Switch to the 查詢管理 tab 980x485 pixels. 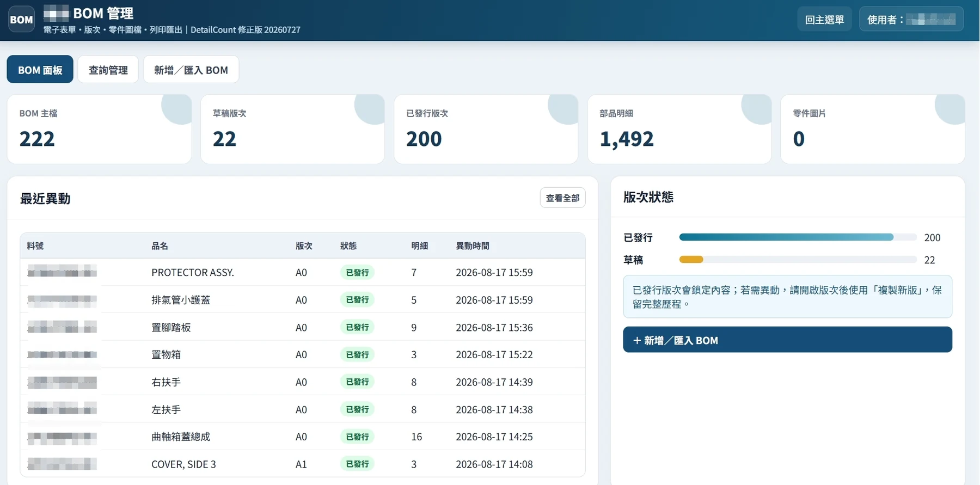[x=108, y=70]
